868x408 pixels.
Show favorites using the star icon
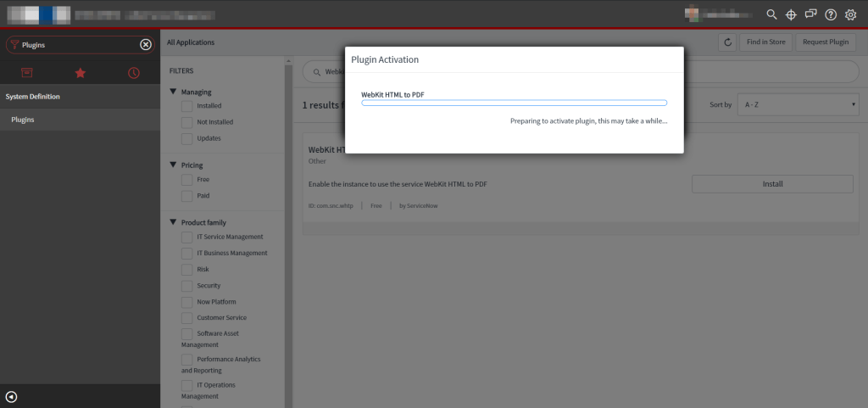click(81, 73)
